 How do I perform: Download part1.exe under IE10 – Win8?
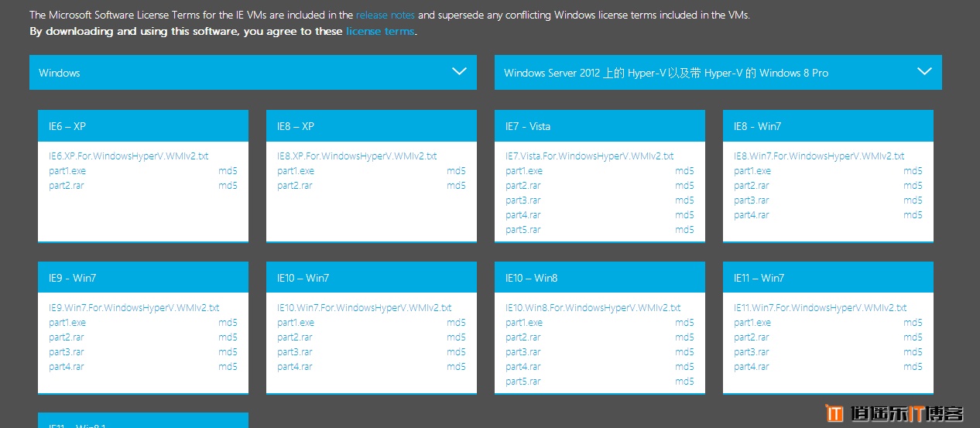point(524,323)
